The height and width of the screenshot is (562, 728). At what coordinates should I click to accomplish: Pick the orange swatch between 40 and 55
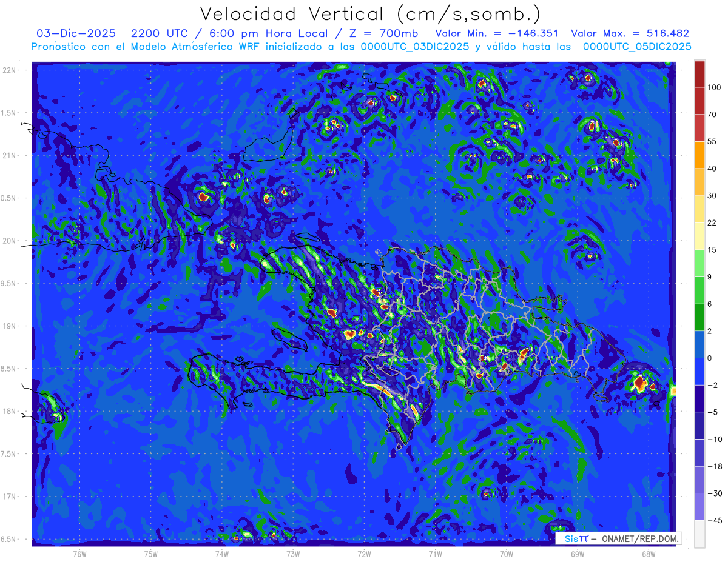tap(699, 154)
